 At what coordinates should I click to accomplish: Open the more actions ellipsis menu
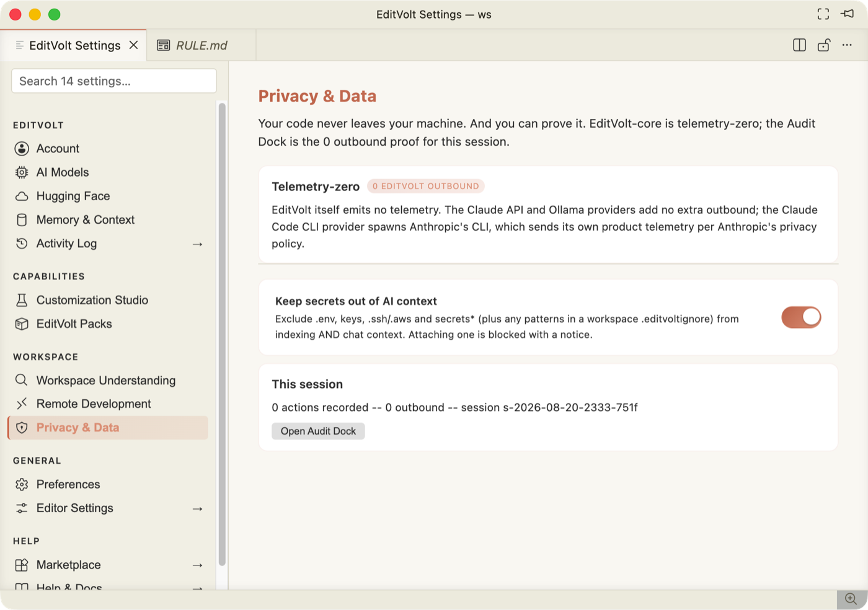click(847, 45)
